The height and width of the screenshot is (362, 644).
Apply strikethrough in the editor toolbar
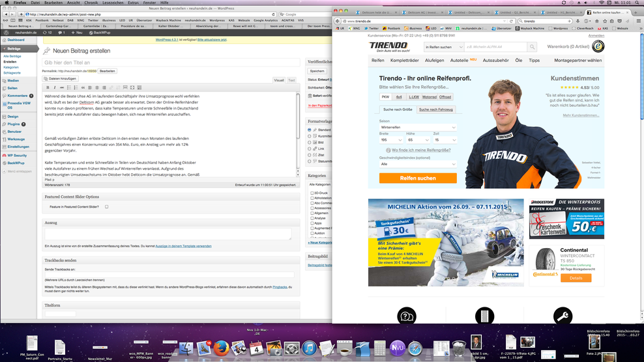click(x=62, y=87)
